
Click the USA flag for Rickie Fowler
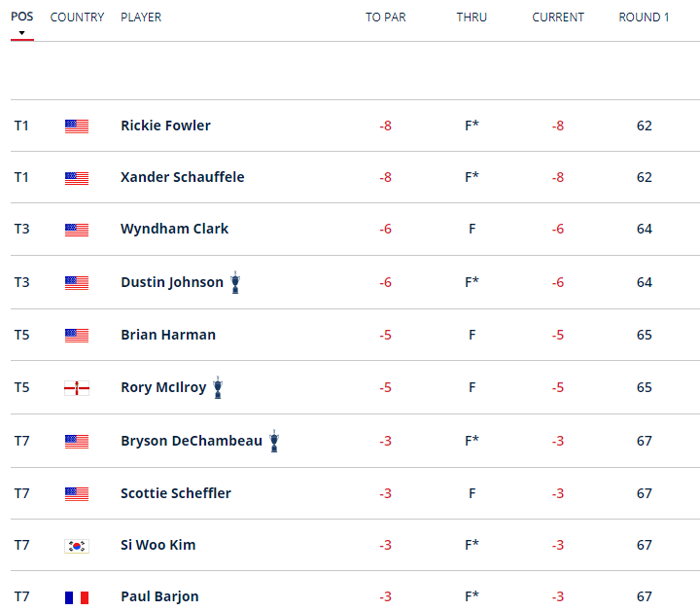click(77, 126)
